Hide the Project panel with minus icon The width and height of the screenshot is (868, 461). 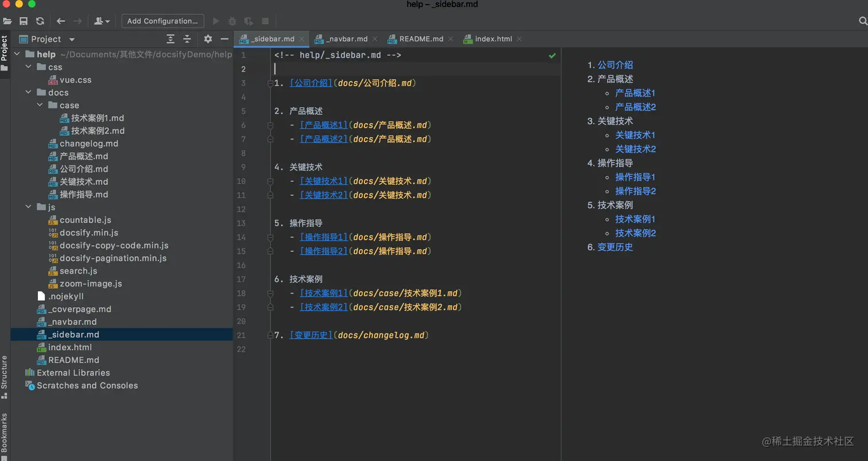pos(224,39)
